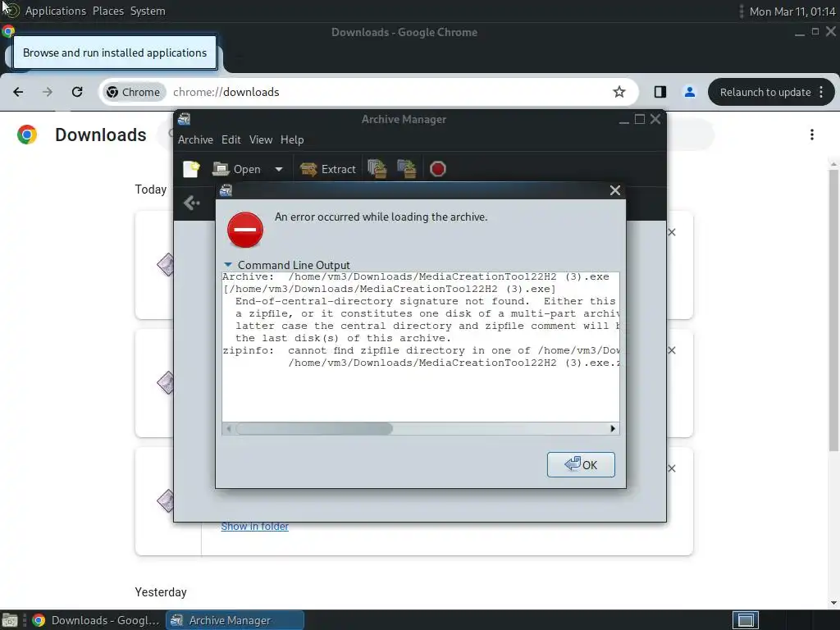Click the Add Folder toolbar icon
Screen dimensions: 840x630
point(407,169)
